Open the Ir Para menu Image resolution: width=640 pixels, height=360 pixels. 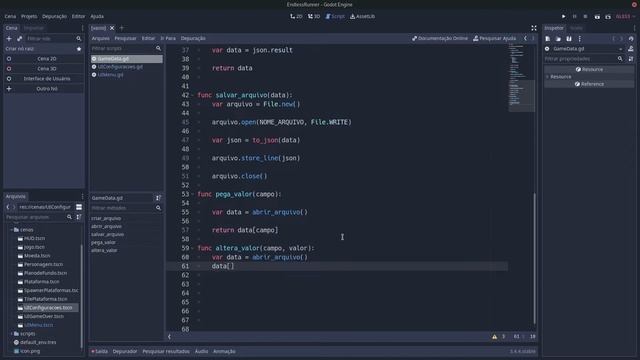(168, 38)
